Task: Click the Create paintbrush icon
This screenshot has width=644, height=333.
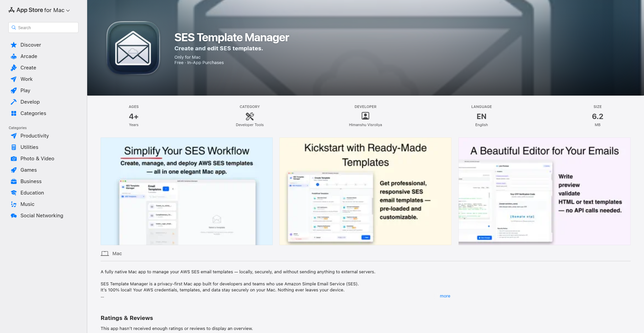Action: point(13,68)
